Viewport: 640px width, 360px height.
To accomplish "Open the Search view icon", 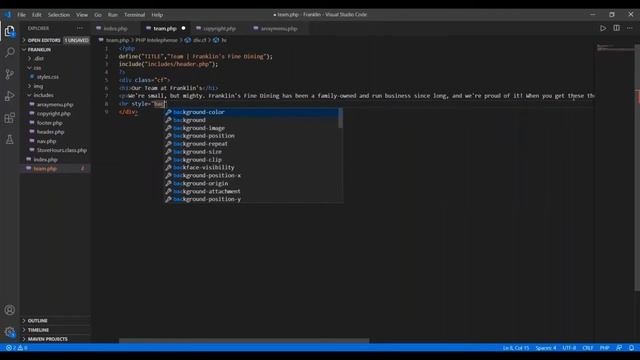I will pyautogui.click(x=10, y=52).
